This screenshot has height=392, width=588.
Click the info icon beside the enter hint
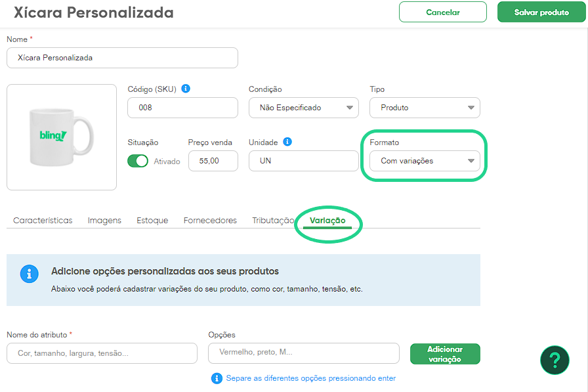(x=217, y=378)
